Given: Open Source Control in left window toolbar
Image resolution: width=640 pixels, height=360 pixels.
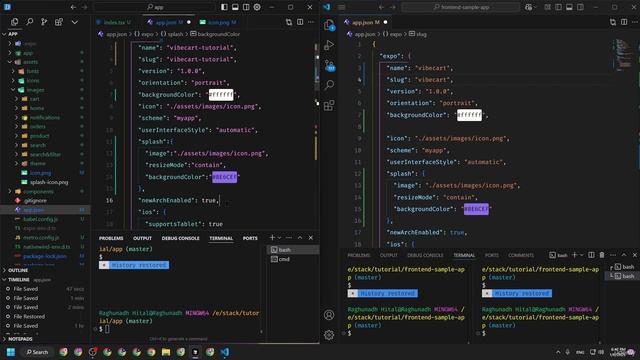Looking at the screenshot, I should click(x=44, y=22).
